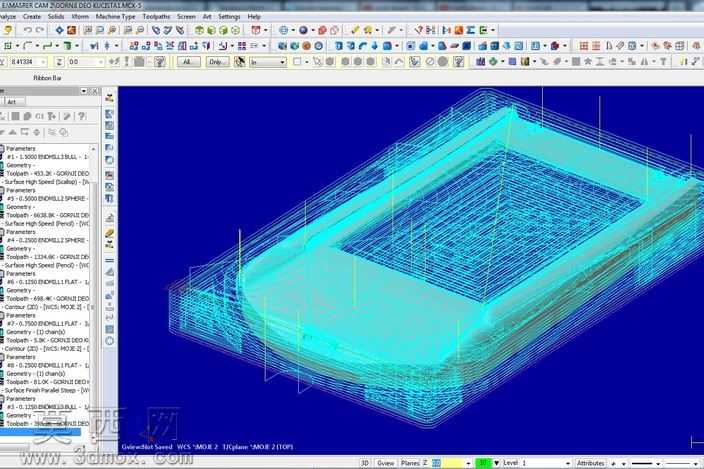Select the 'Toolpath - 81.0K' tree row
Image resolution: width=704 pixels, height=469 pixels.
pos(46,382)
